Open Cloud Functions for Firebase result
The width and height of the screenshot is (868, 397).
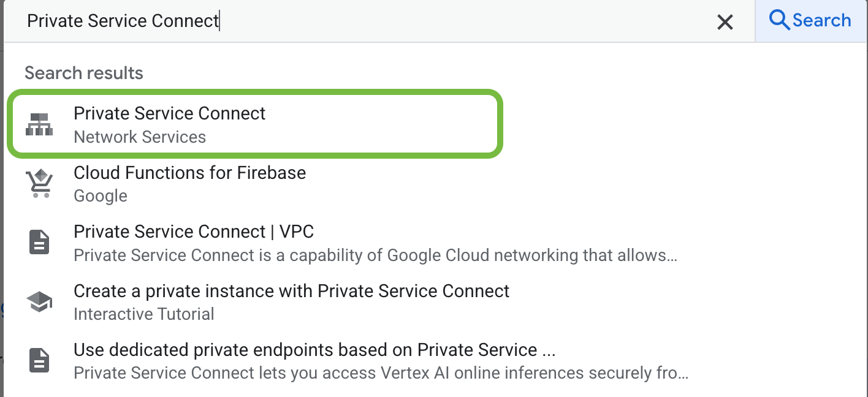(x=189, y=173)
